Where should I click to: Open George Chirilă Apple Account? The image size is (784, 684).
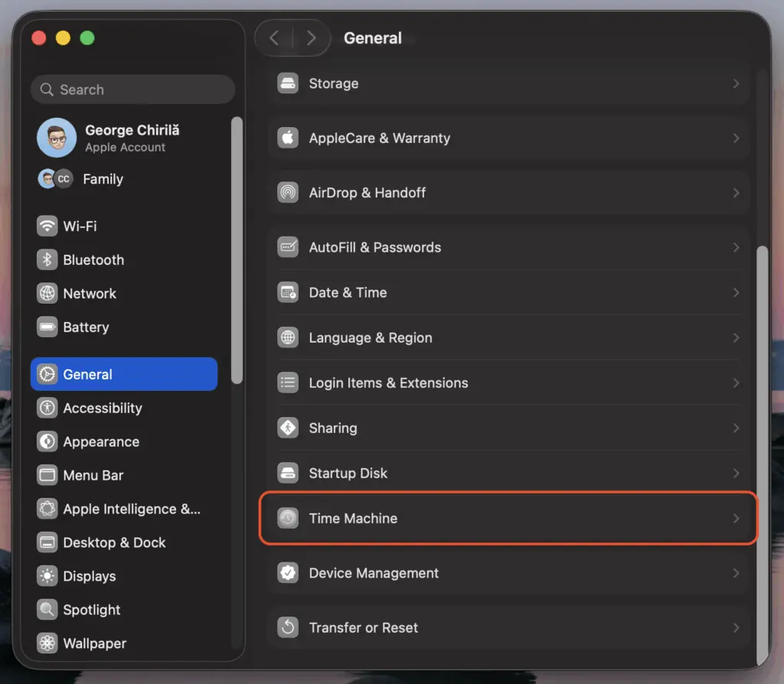point(130,138)
